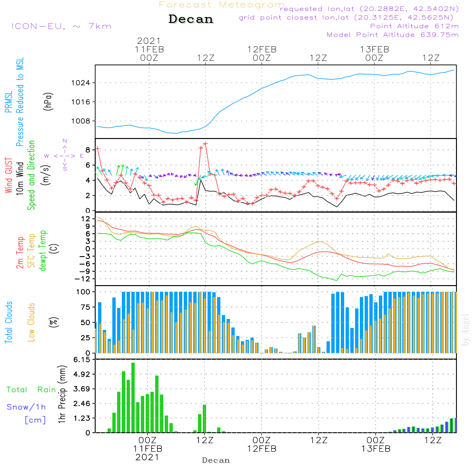Click the bottom "12FEB" date label
Image resolution: width=476 pixels, height=476 pixels.
click(x=262, y=449)
